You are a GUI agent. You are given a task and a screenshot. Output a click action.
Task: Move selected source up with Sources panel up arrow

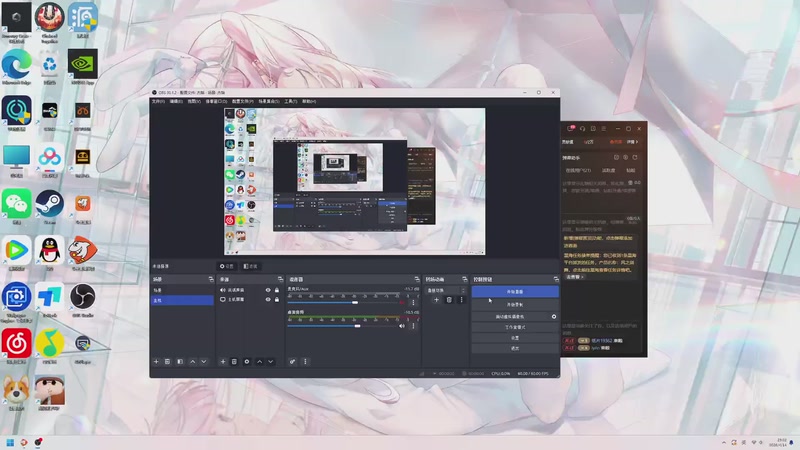coord(259,362)
